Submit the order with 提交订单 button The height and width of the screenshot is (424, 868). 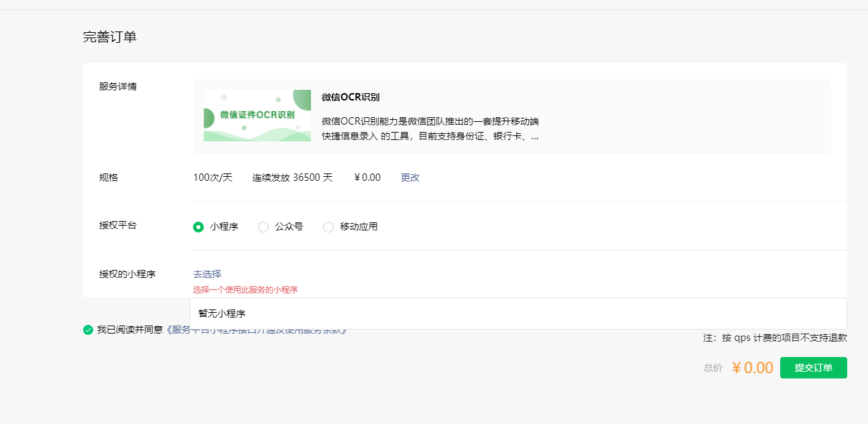pyautogui.click(x=814, y=368)
